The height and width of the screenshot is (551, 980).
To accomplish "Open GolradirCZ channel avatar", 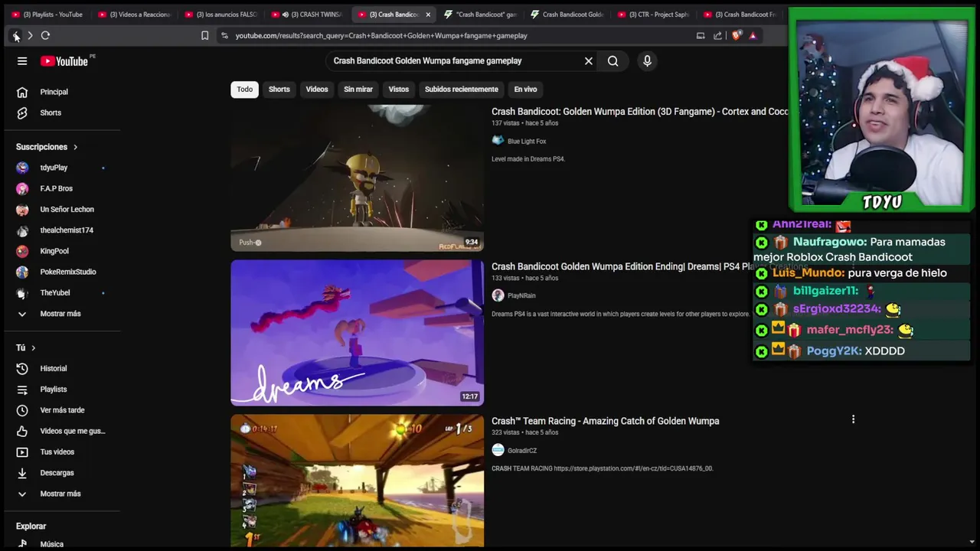I will (x=498, y=450).
